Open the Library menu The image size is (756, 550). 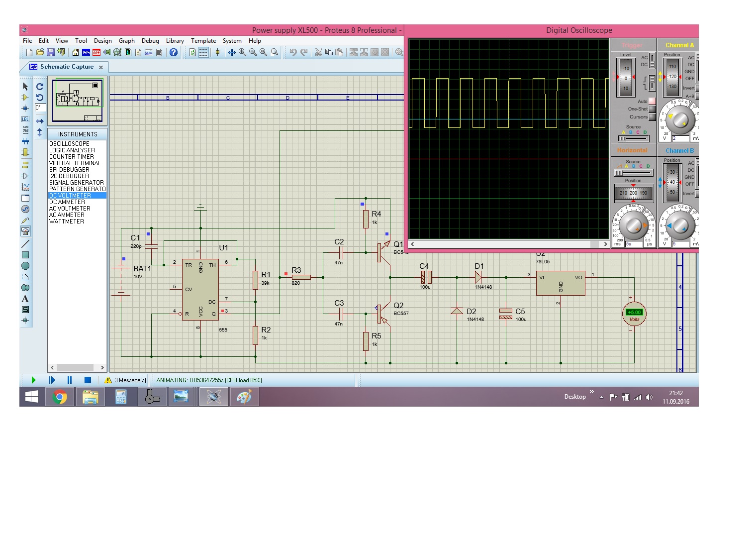(175, 41)
